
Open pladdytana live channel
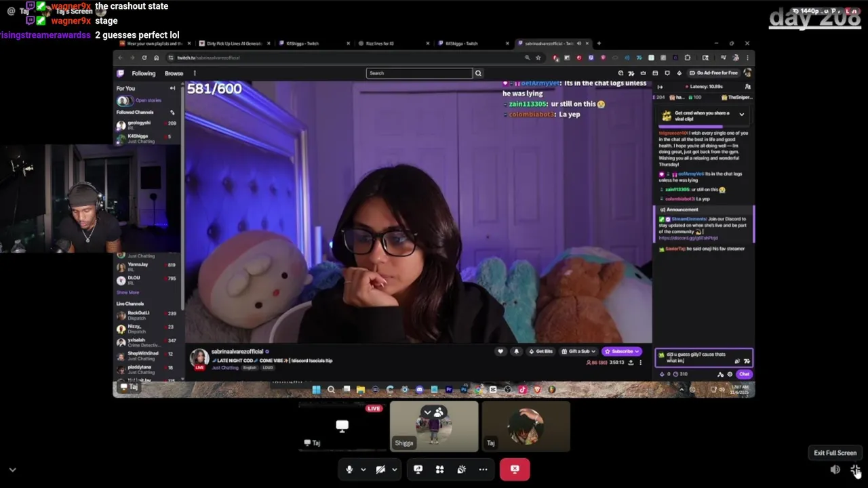click(146, 369)
